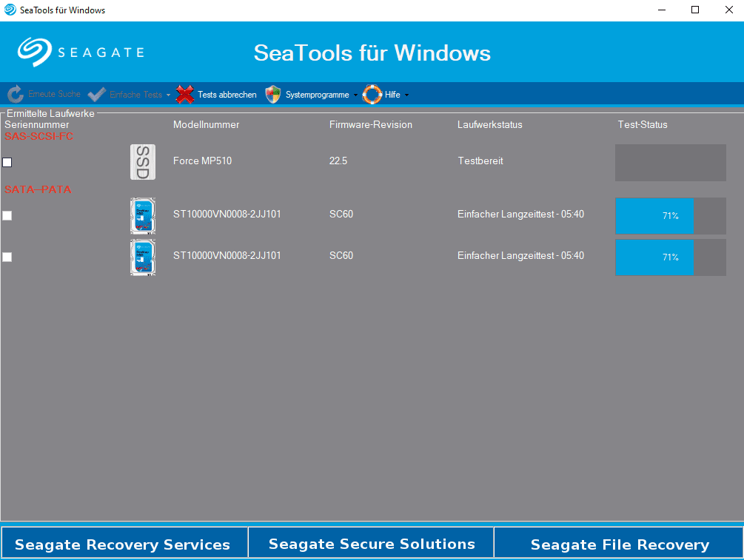Click the second ST10000VN0008-2JJ101 model number
The height and width of the screenshot is (560, 744).
[227, 255]
